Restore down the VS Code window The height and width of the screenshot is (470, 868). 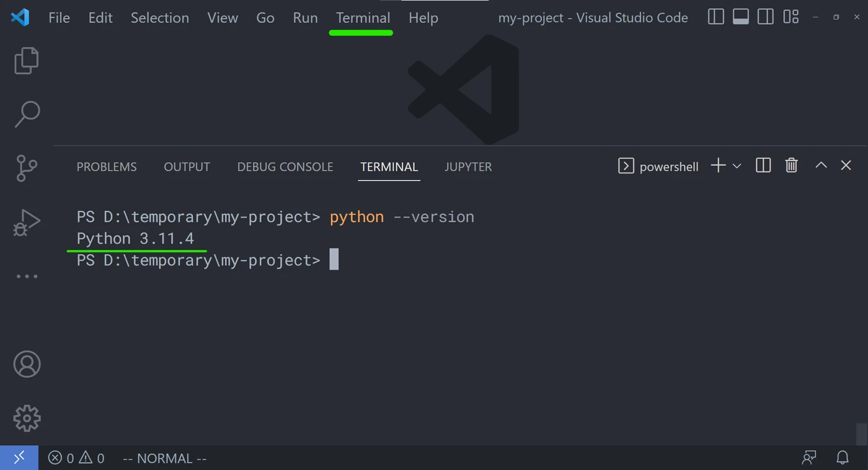[836, 17]
